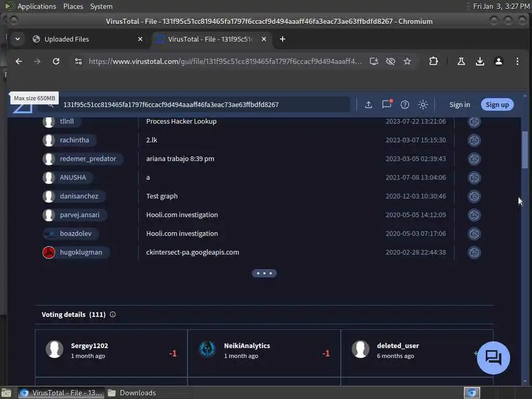Open graph icon in danisanchez row
The height and width of the screenshot is (399, 532).
click(474, 196)
